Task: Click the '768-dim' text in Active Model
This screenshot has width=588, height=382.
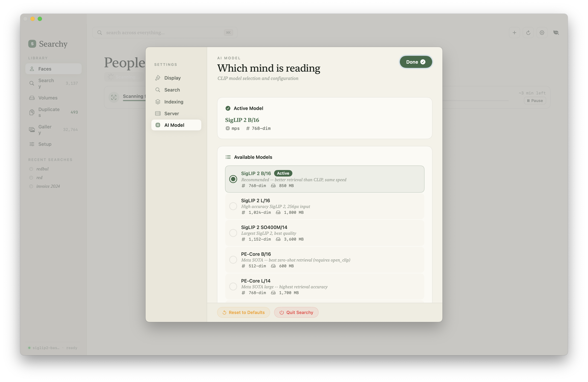Action: point(261,128)
